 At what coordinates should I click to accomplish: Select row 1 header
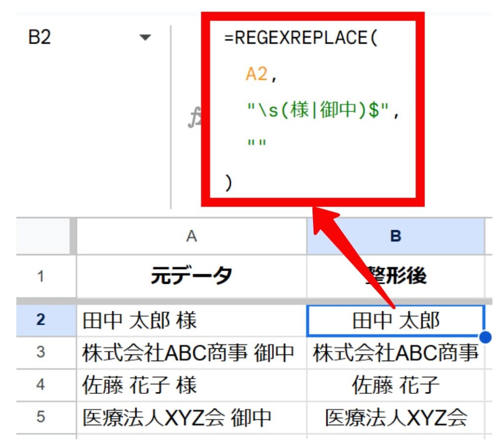(40, 276)
